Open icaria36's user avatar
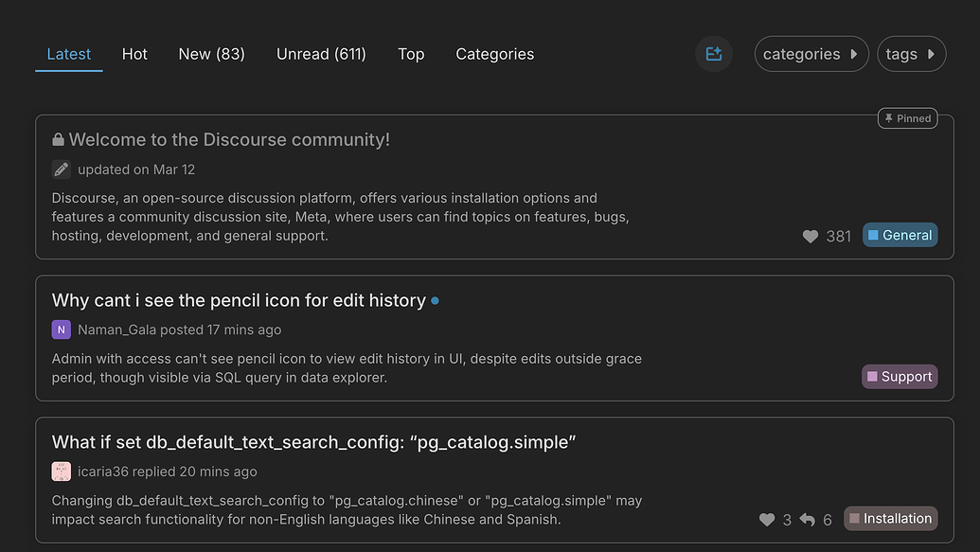Image resolution: width=980 pixels, height=552 pixels. coord(62,472)
